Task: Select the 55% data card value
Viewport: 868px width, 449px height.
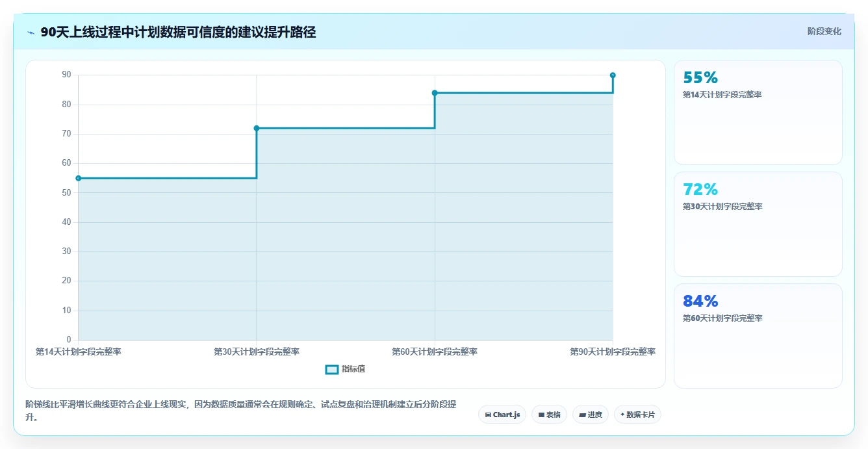Action: pyautogui.click(x=700, y=78)
